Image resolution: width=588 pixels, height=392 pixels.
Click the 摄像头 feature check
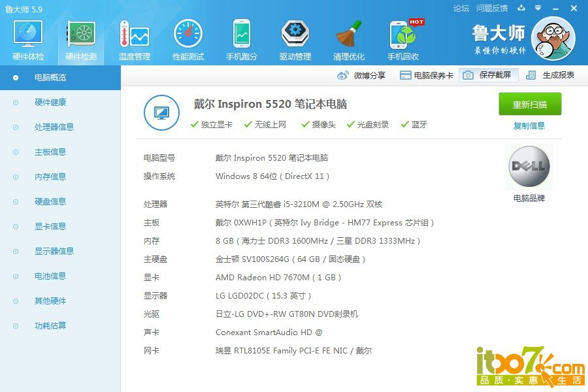(319, 125)
